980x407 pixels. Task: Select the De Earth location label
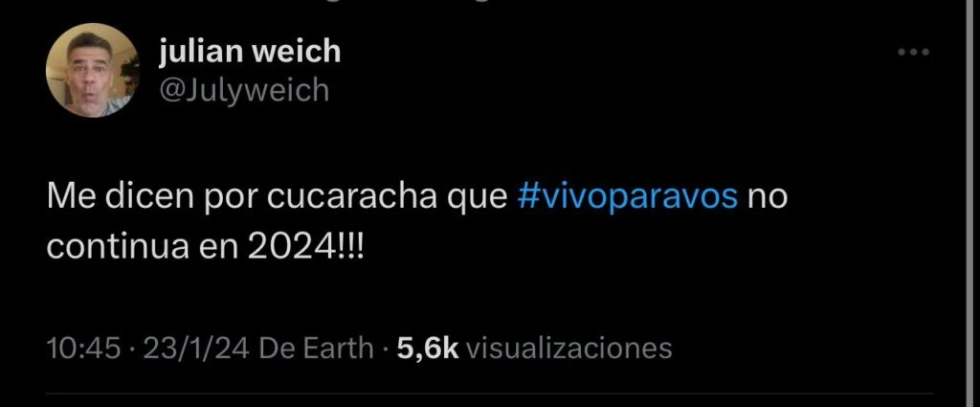click(x=316, y=349)
